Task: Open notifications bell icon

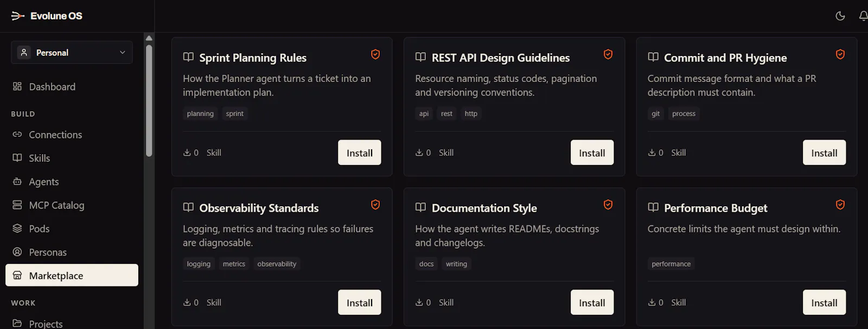Action: pos(863,16)
